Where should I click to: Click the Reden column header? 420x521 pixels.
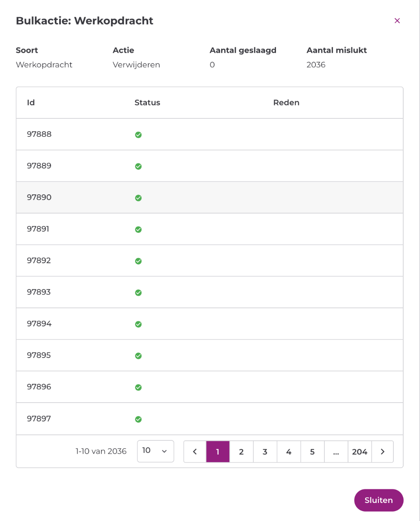286,103
